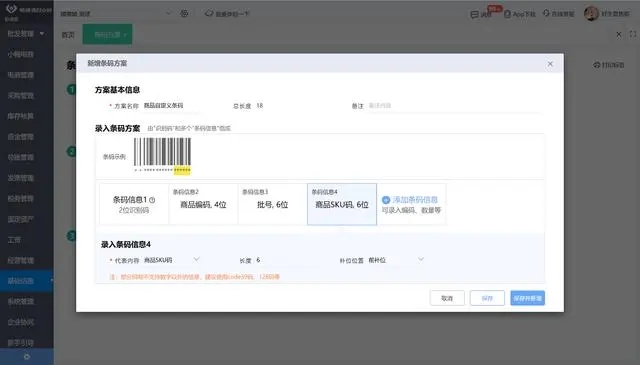640x365 pixels.
Task: Select the 批号, 6位 barcode segment
Action: pyautogui.click(x=273, y=204)
